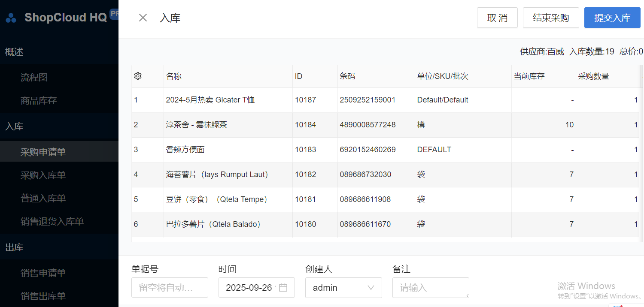Click barcode 089686732030
The width and height of the screenshot is (644, 307).
(366, 175)
